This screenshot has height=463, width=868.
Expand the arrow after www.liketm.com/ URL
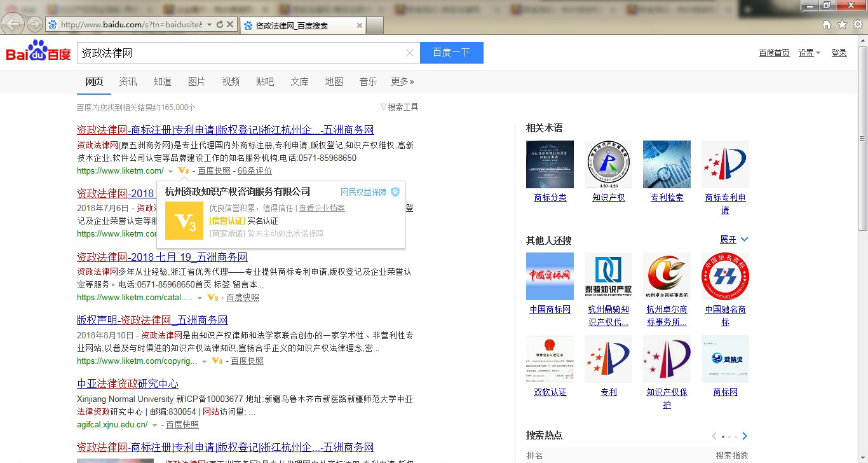[x=170, y=171]
